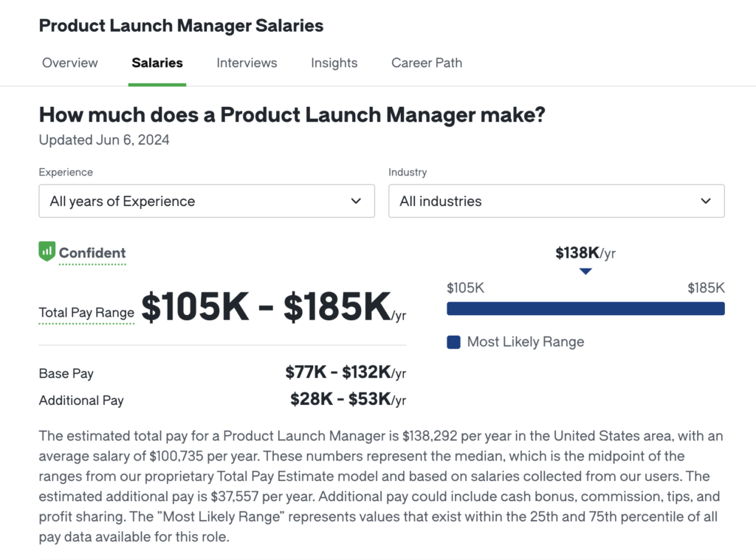
Task: Click the chevron on the Industry dropdown
Action: (x=706, y=201)
